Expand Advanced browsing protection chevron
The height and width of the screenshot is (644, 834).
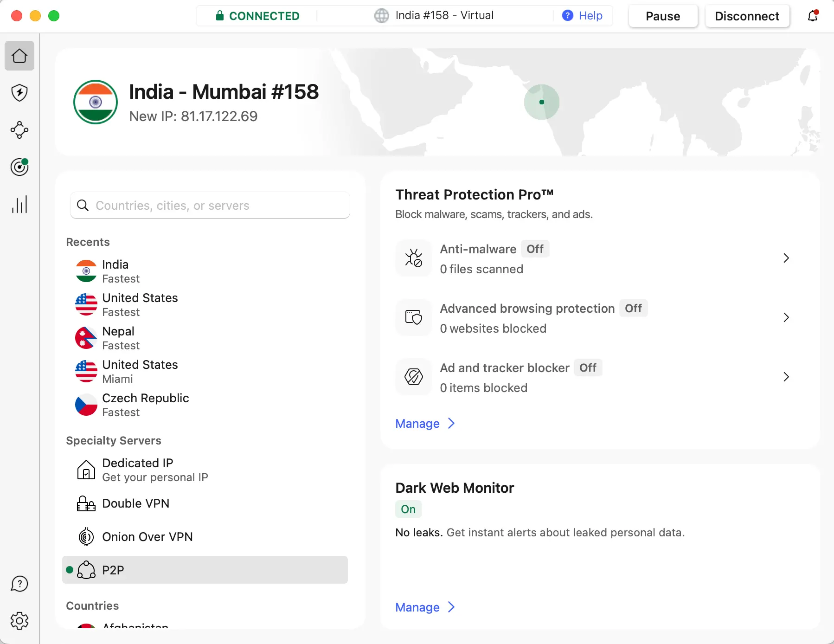click(x=786, y=318)
